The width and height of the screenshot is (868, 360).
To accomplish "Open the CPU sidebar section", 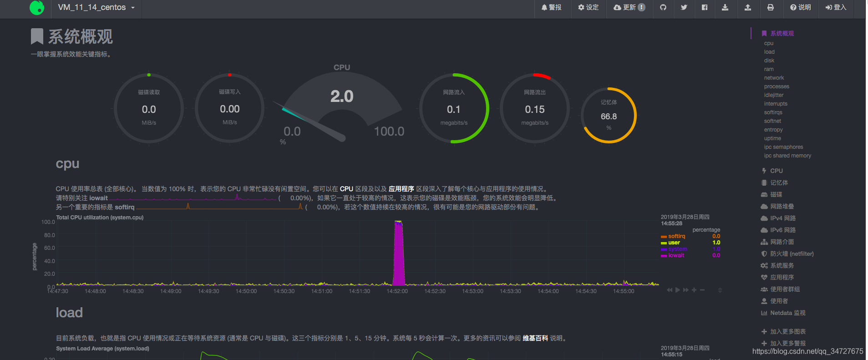I will coord(772,171).
